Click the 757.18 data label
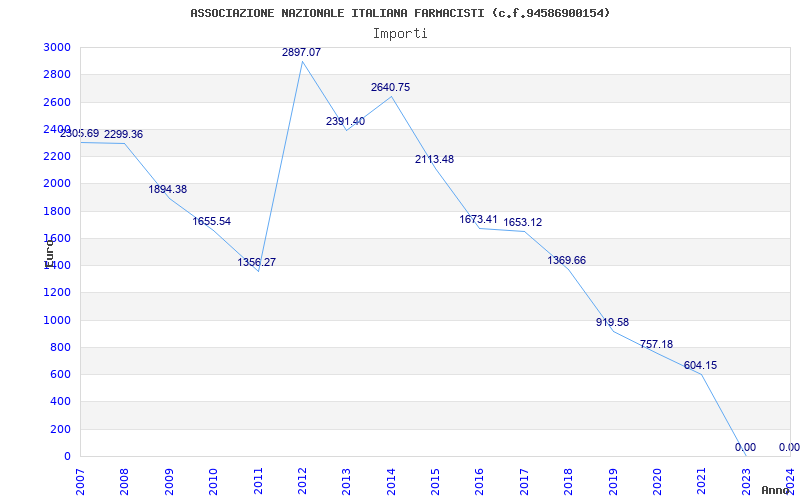The image size is (800, 500). point(657,344)
